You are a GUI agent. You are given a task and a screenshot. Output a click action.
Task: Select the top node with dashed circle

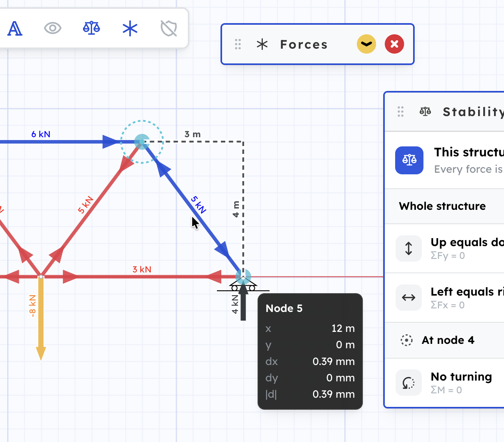click(142, 142)
